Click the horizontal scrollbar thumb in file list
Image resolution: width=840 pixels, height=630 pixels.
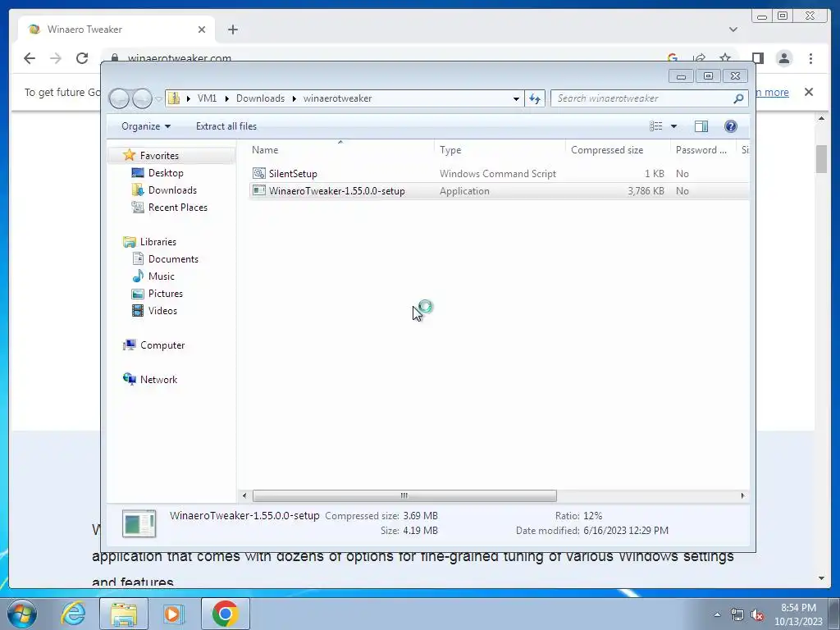[x=404, y=495]
